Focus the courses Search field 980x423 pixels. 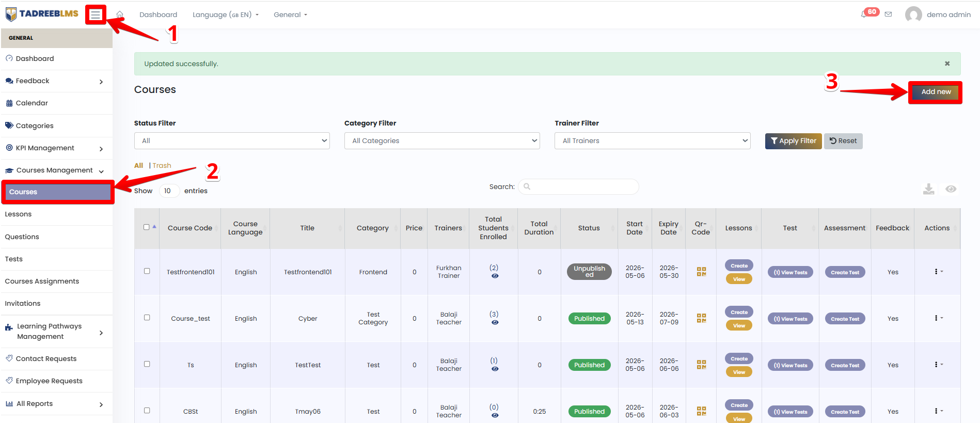tap(578, 187)
